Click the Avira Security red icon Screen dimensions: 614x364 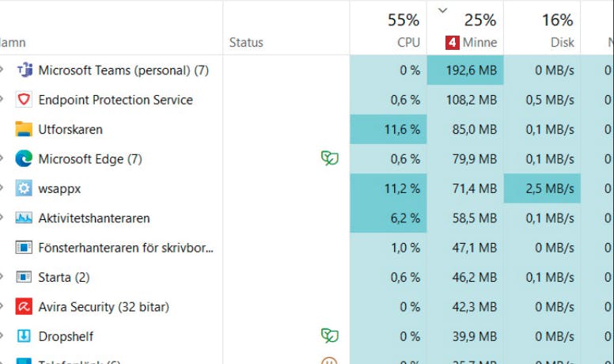(x=24, y=306)
